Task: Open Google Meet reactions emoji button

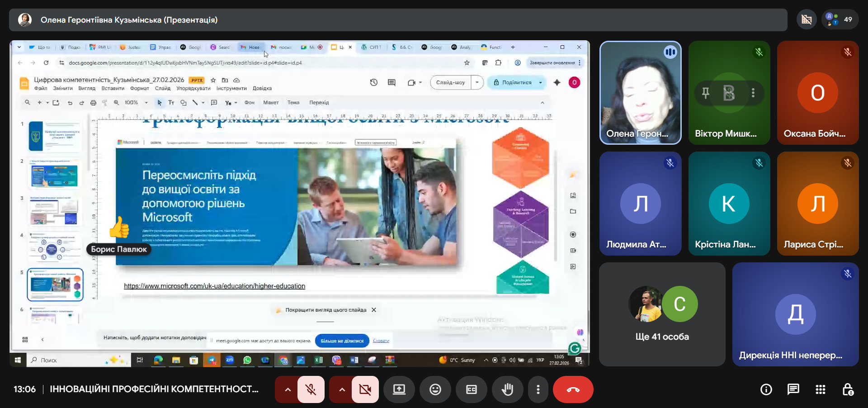Action: 435,389
